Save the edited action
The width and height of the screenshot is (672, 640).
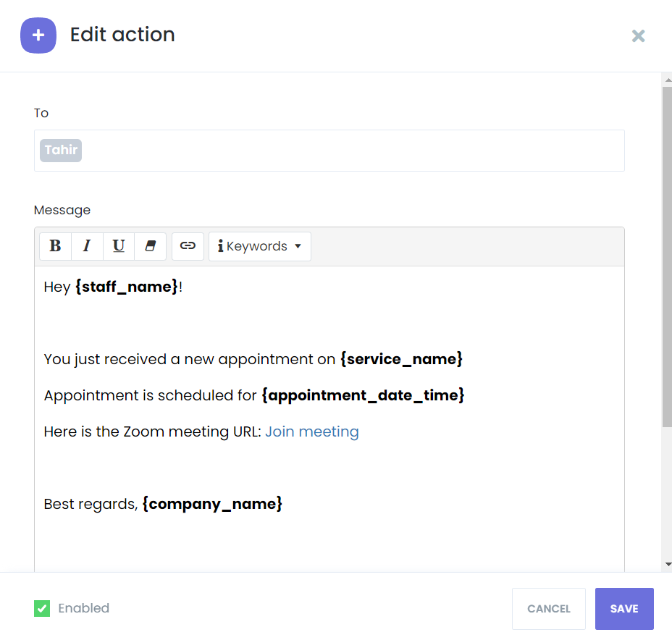pos(624,608)
